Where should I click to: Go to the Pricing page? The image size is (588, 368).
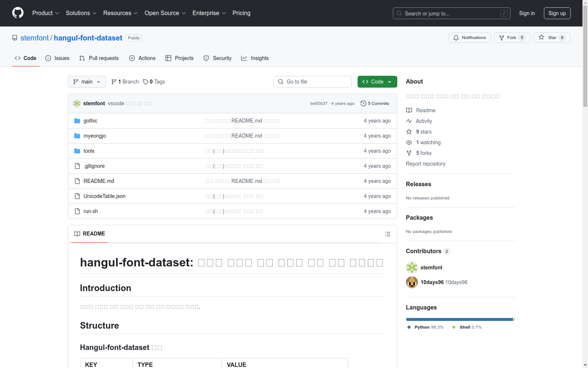point(241,13)
